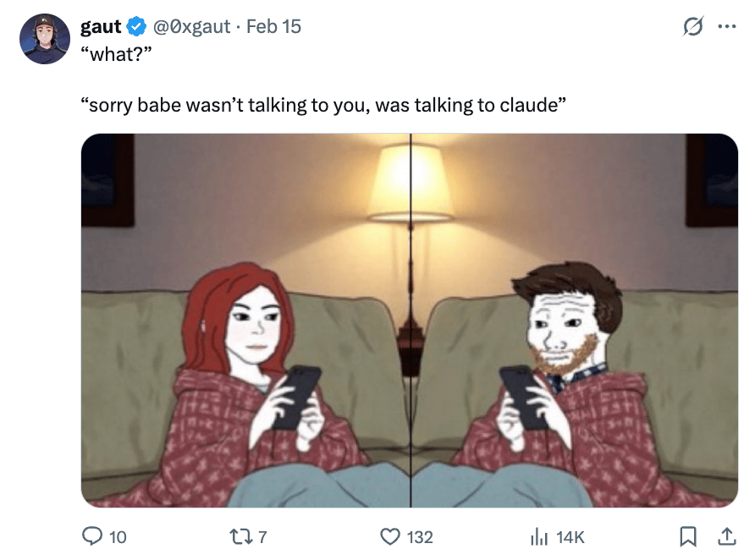Screen dimensions: 755x560
Task: Click the 132 likes count
Action: tap(420, 537)
